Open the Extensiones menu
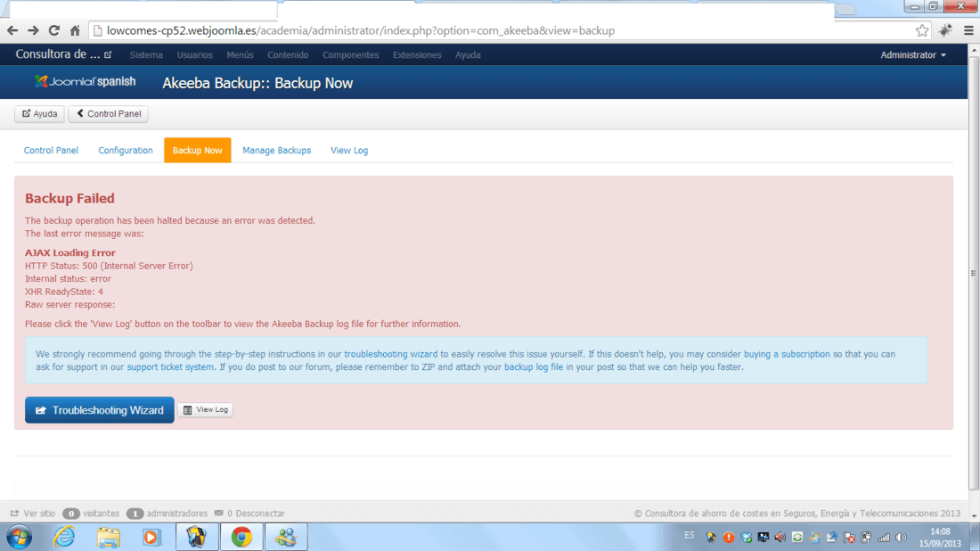Image resolution: width=980 pixels, height=551 pixels. click(417, 55)
